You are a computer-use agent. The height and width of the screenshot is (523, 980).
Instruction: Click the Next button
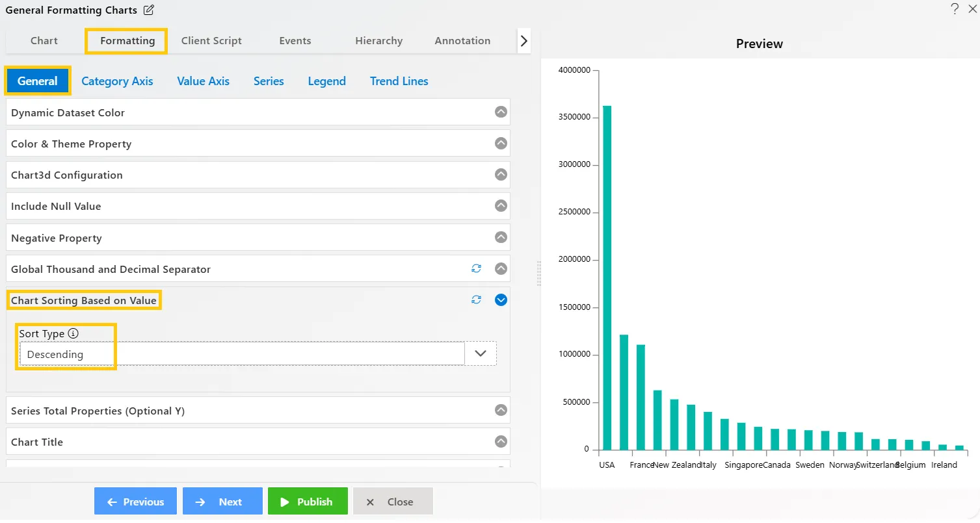click(222, 502)
